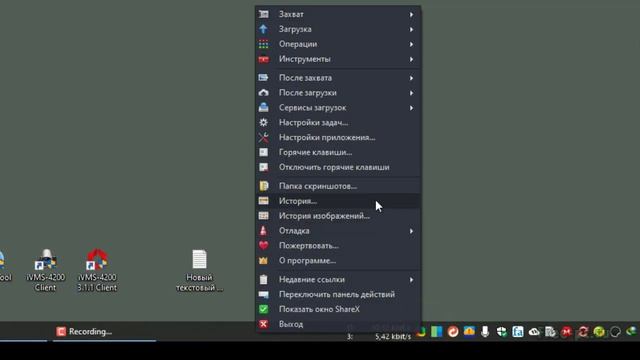
Task: Expand the После захвата submenu arrow
Action: click(x=411, y=78)
